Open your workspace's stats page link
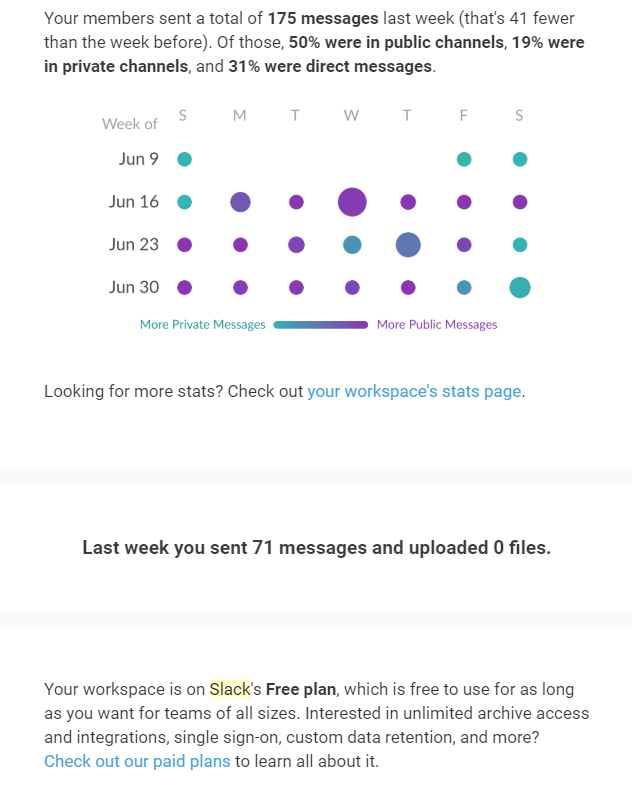This screenshot has height=804, width=632. (x=414, y=391)
